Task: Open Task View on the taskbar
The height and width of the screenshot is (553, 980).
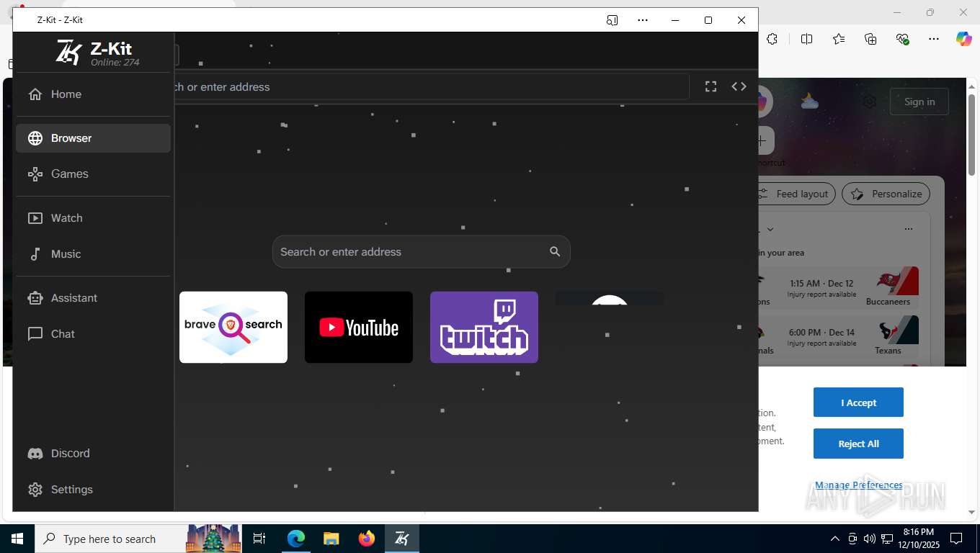Action: click(259, 539)
